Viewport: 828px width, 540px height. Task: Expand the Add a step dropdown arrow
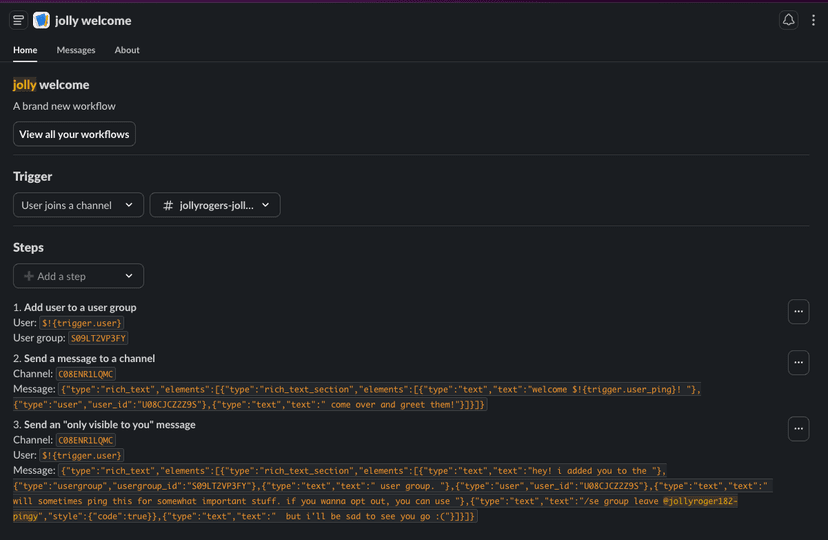click(129, 276)
